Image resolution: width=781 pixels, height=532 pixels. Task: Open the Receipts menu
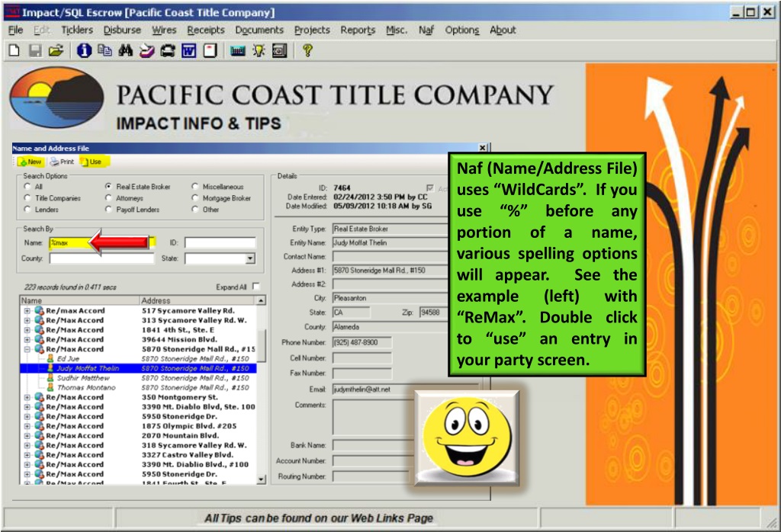coord(206,30)
